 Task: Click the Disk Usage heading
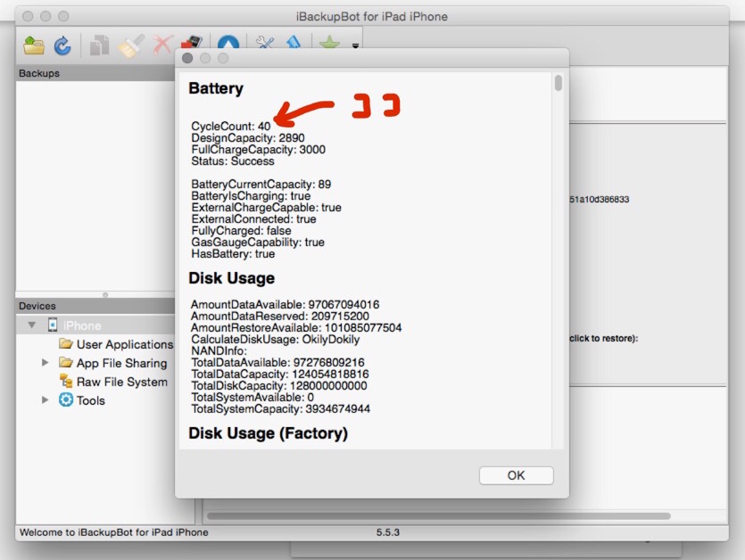coord(231,278)
